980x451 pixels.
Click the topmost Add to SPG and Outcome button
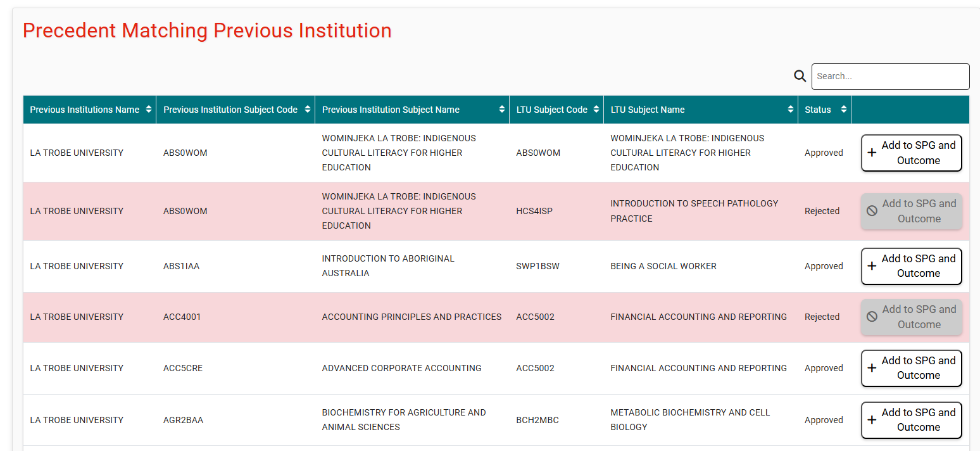click(911, 153)
